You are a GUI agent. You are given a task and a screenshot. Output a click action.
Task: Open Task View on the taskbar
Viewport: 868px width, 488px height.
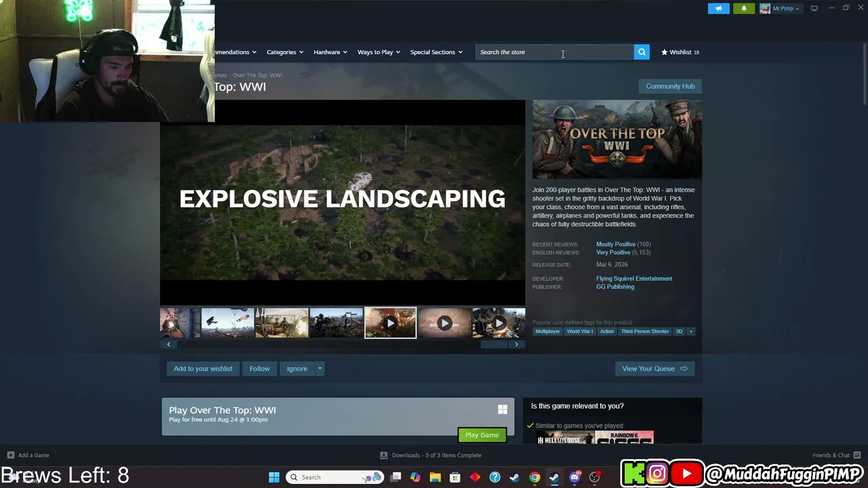(x=396, y=477)
